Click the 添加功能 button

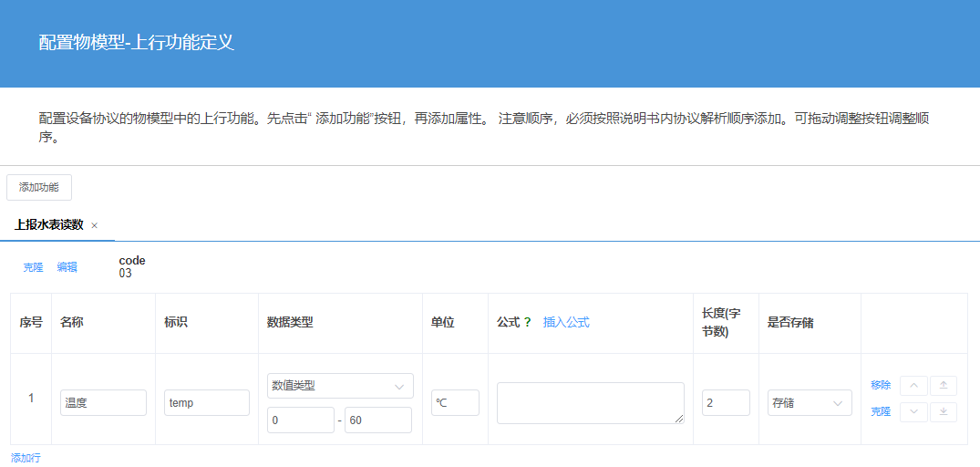click(x=39, y=187)
